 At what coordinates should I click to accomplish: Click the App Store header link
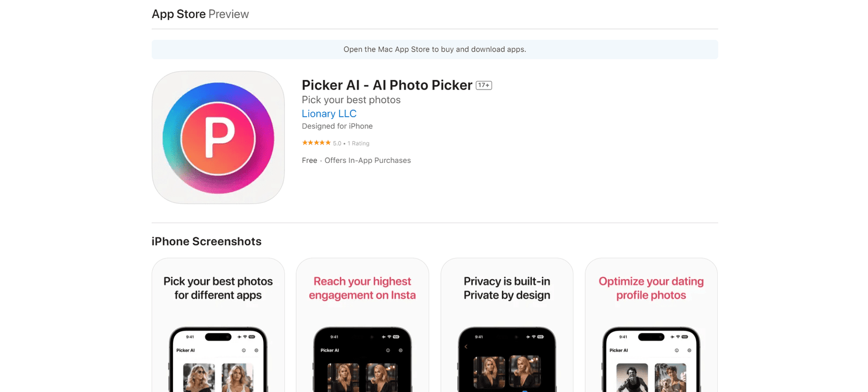tap(178, 14)
